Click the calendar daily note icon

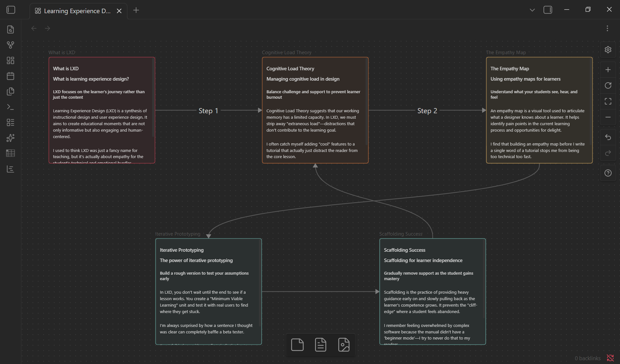(x=11, y=76)
